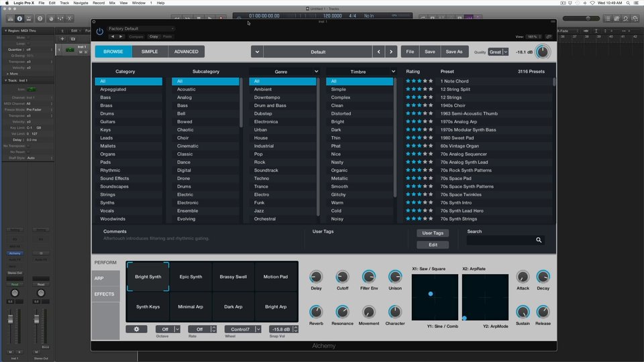Open the Toolbar button in Logic control bar

(x=29, y=19)
